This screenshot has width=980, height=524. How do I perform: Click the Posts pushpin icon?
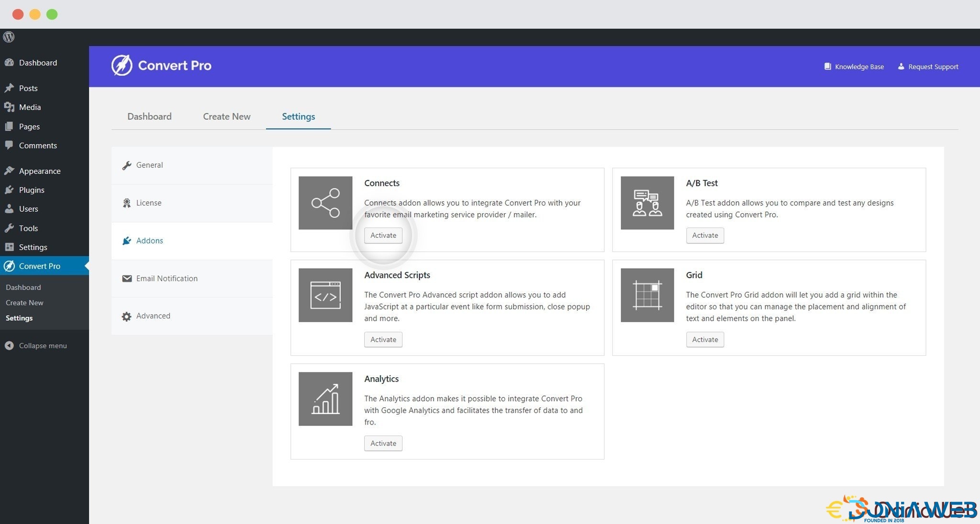[x=9, y=88]
